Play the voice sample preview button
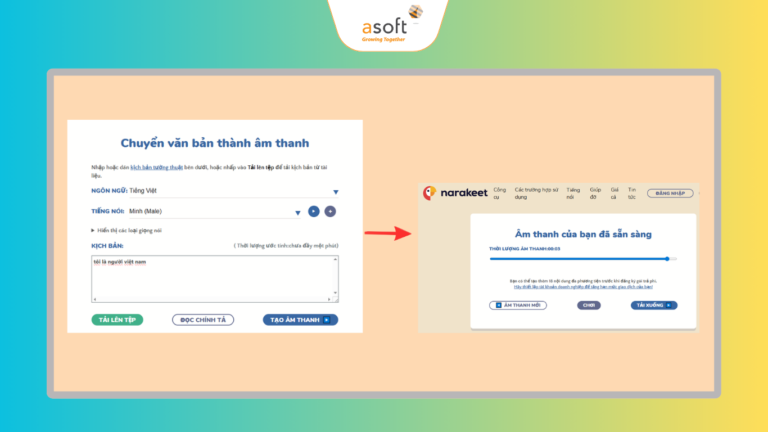The height and width of the screenshot is (432, 768). coord(314,211)
